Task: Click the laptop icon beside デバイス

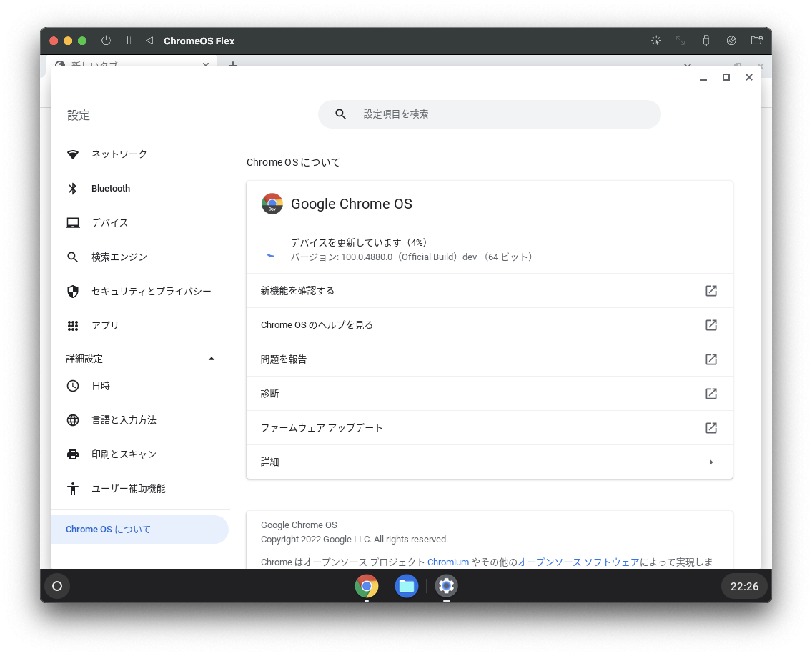Action: [73, 223]
